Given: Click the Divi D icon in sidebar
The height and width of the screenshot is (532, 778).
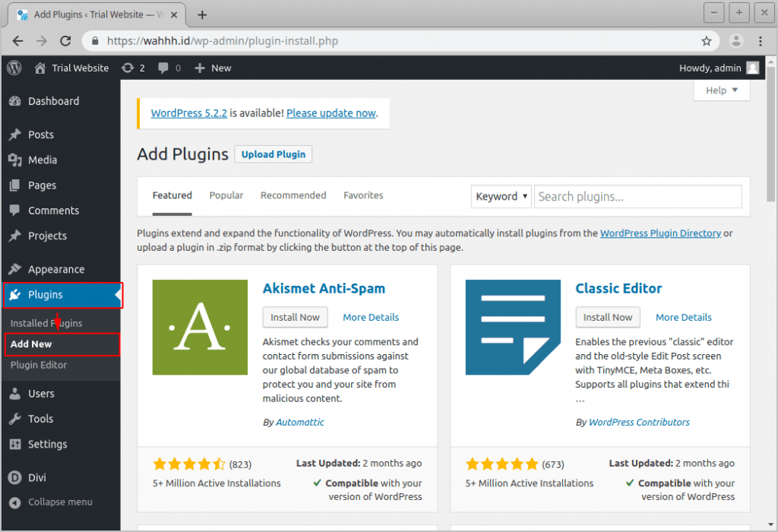Looking at the screenshot, I should click(x=15, y=477).
